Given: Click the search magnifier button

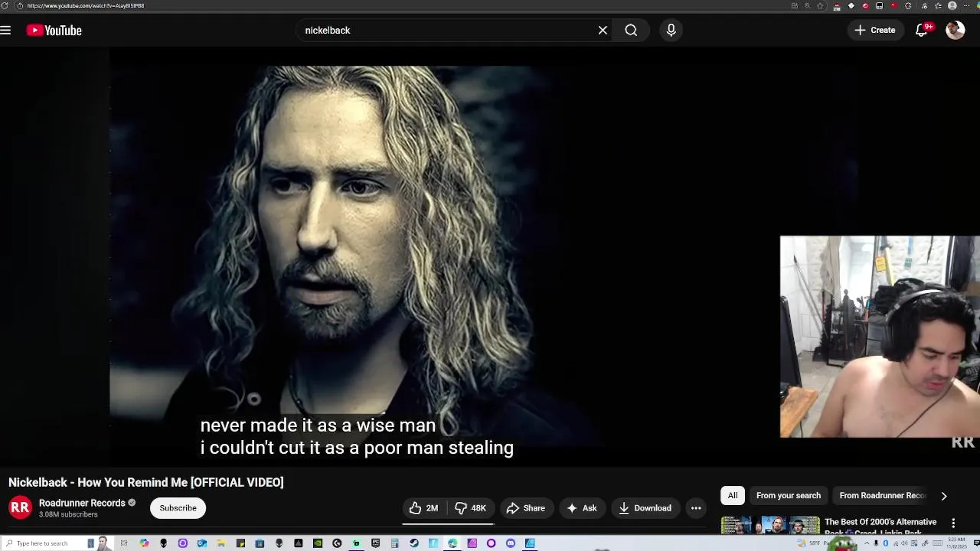Looking at the screenshot, I should point(631,31).
